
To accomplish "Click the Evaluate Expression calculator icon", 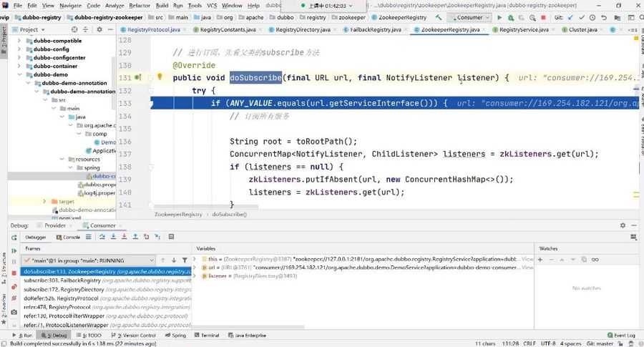I will pos(171,237).
